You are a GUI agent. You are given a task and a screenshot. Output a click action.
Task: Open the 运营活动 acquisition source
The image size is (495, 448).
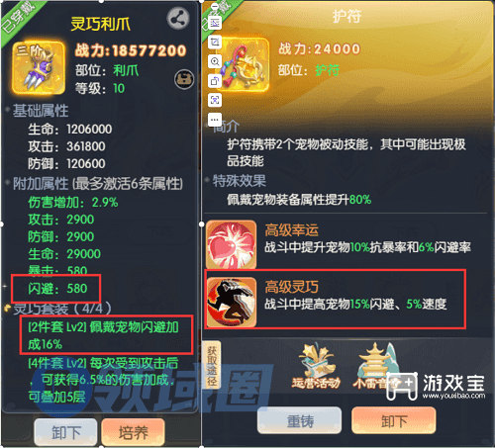(x=316, y=366)
